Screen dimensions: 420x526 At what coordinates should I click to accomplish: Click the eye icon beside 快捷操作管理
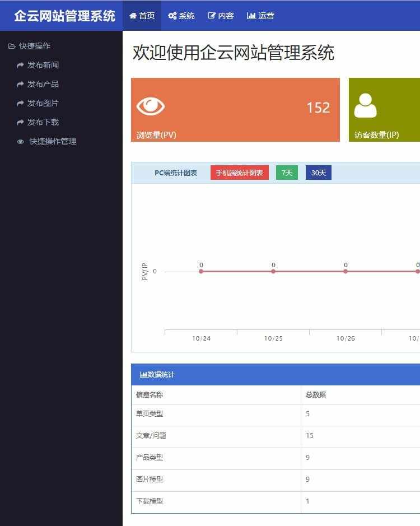click(x=21, y=142)
